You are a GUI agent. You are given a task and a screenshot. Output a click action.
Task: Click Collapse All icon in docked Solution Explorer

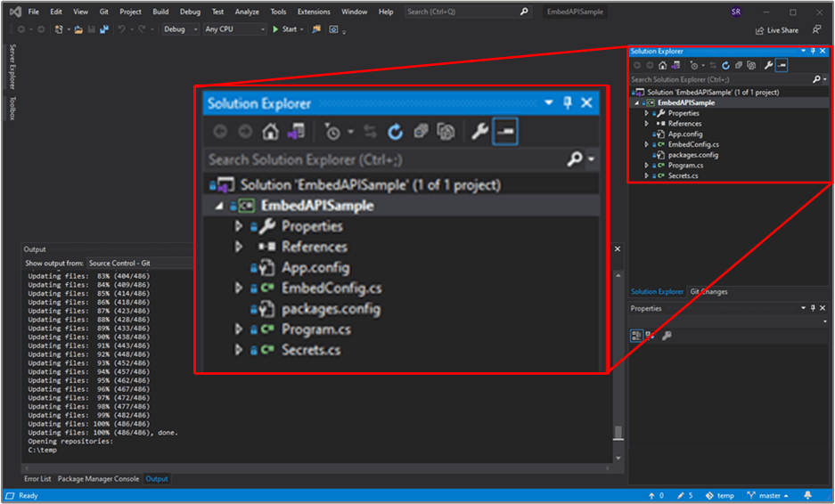[738, 66]
